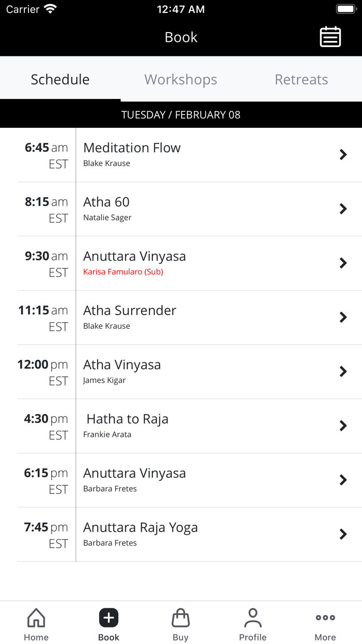362x644 pixels.
Task: Open the calendar icon in top bar
Action: 330,37
